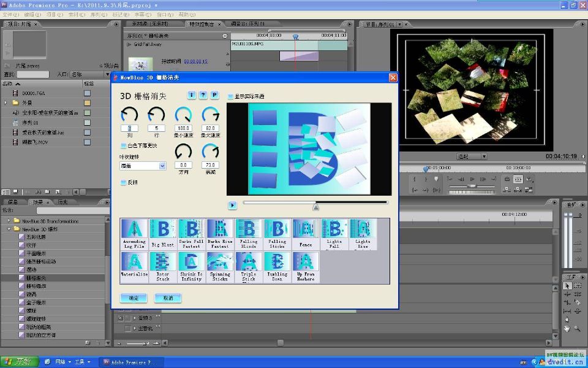This screenshot has height=368, width=588.
Task: Click the 'P' presets button in NewBlue dialog
Action: pyautogui.click(x=214, y=95)
